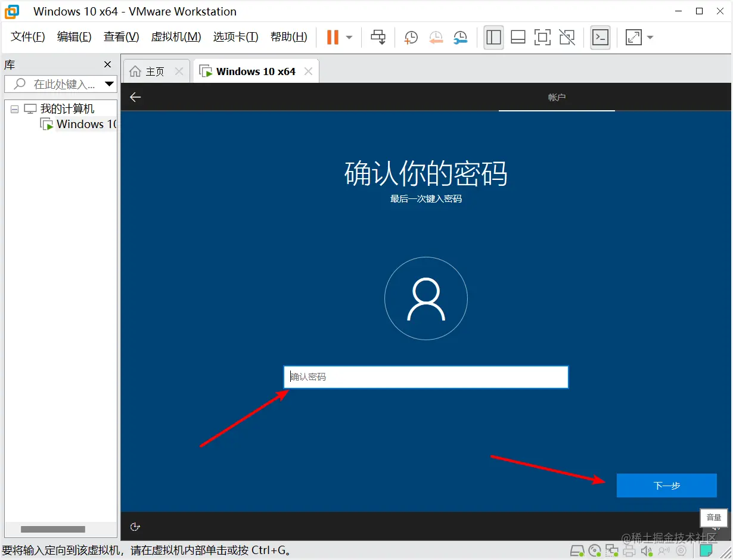Close the Windows 10 x64 tab
The image size is (733, 560).
coord(308,71)
